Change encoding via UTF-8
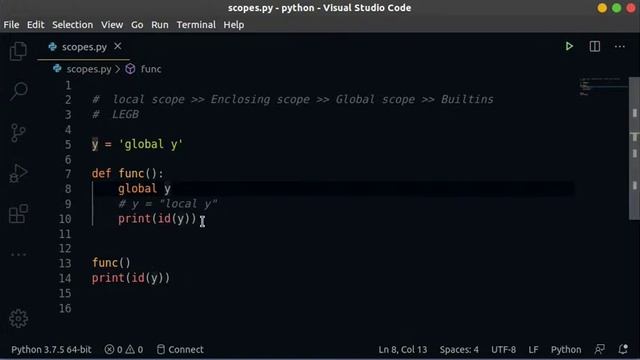The image size is (640, 360). pos(503,349)
